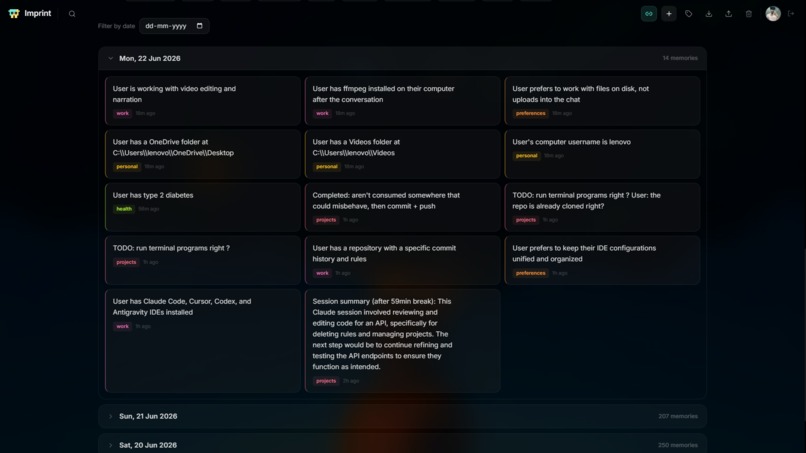Screen dimensions: 806x453
Task: Open calendar picker in date filter
Action: pyautogui.click(x=199, y=26)
